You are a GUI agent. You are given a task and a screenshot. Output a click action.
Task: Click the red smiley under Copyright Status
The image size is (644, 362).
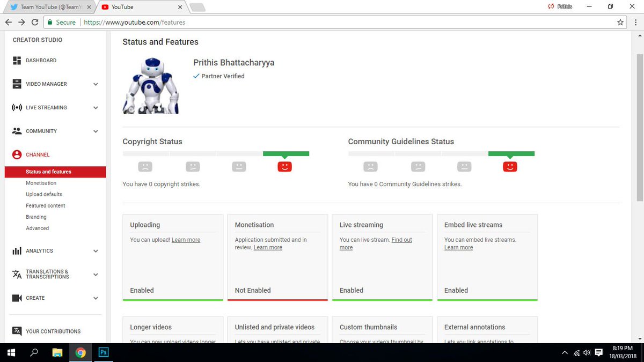point(284,166)
